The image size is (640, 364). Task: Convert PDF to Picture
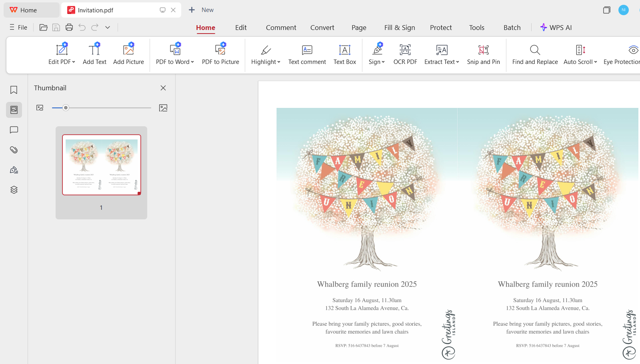pos(220,54)
